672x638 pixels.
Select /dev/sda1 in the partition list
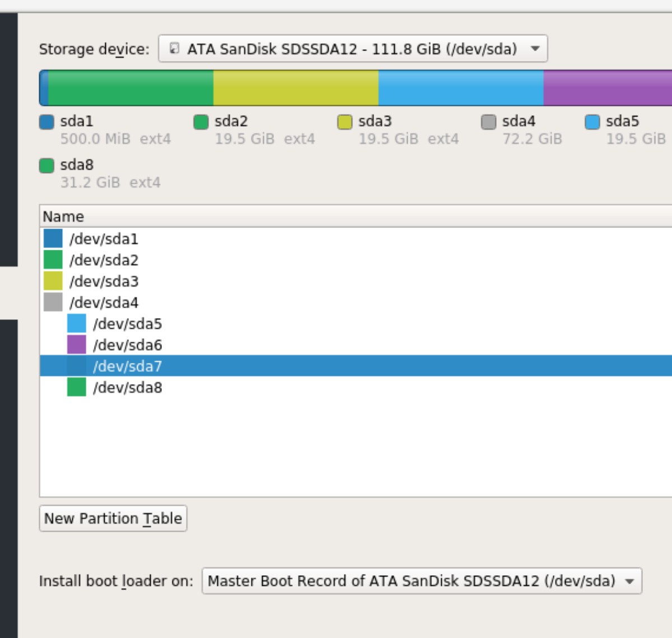(104, 239)
